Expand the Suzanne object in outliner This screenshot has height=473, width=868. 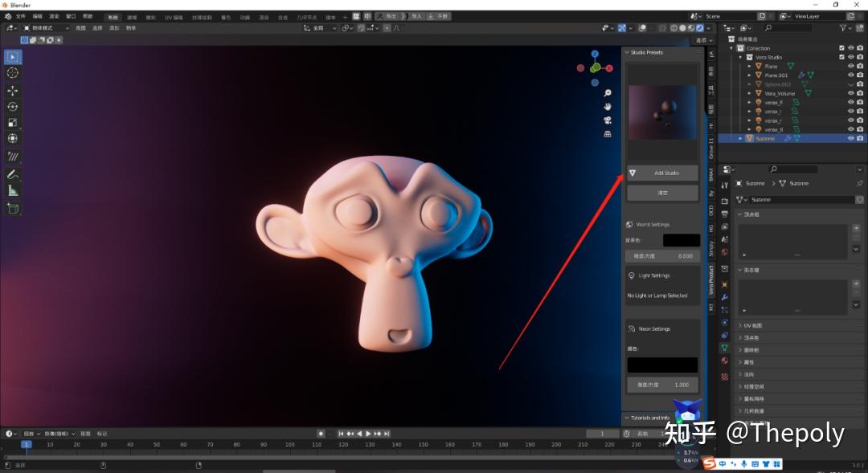click(740, 138)
